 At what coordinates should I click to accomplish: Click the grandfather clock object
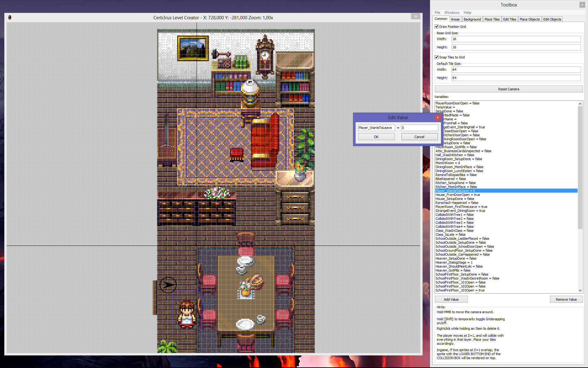265,55
